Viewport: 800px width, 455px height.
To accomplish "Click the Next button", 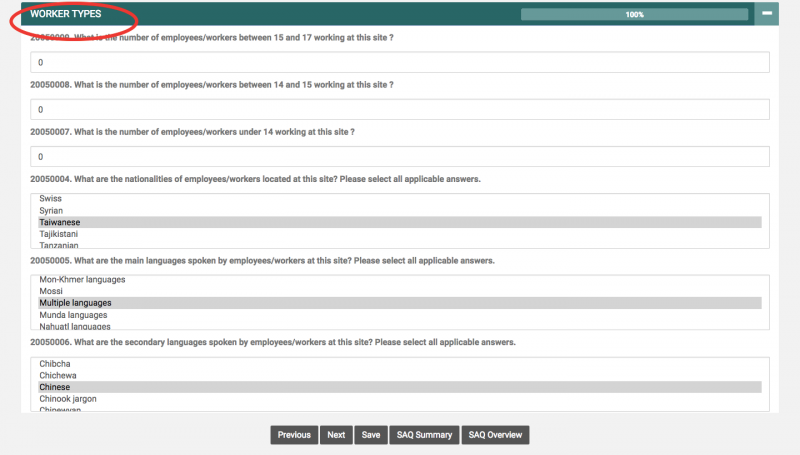I will click(336, 435).
